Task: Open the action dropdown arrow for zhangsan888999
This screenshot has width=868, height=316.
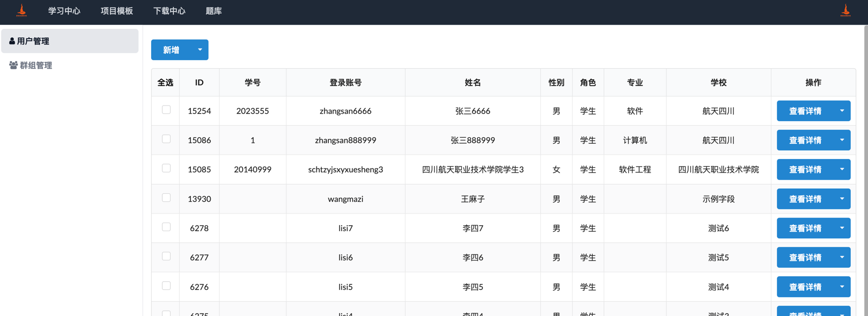Action: tap(842, 140)
